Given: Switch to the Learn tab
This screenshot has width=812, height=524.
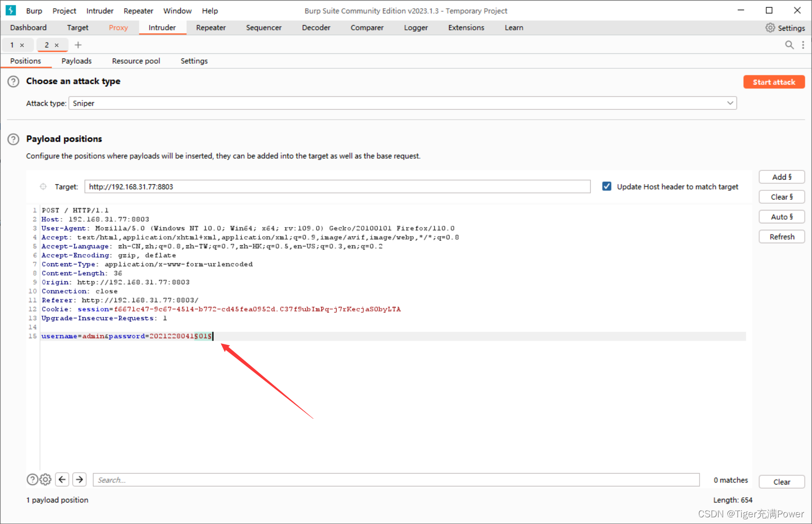Looking at the screenshot, I should pyautogui.click(x=514, y=28).
